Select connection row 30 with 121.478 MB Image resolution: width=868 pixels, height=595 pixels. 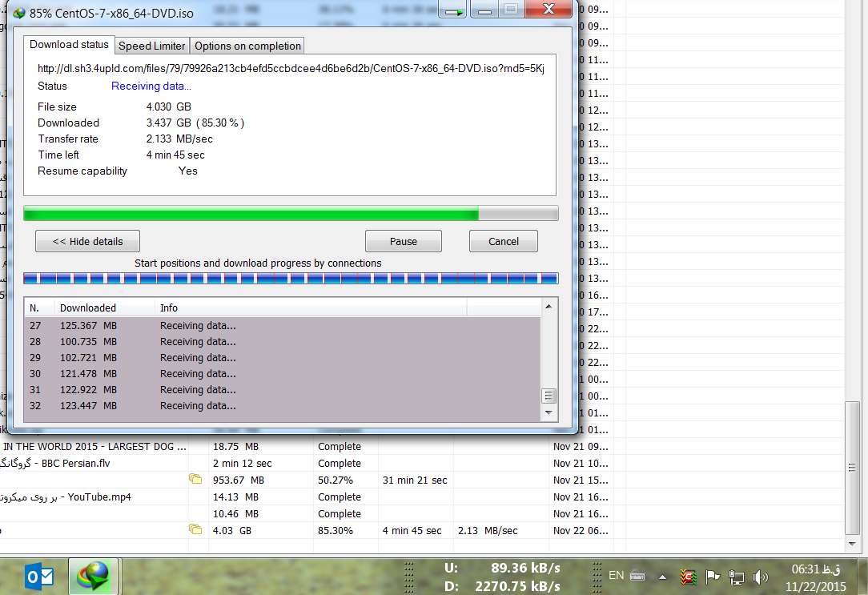283,374
